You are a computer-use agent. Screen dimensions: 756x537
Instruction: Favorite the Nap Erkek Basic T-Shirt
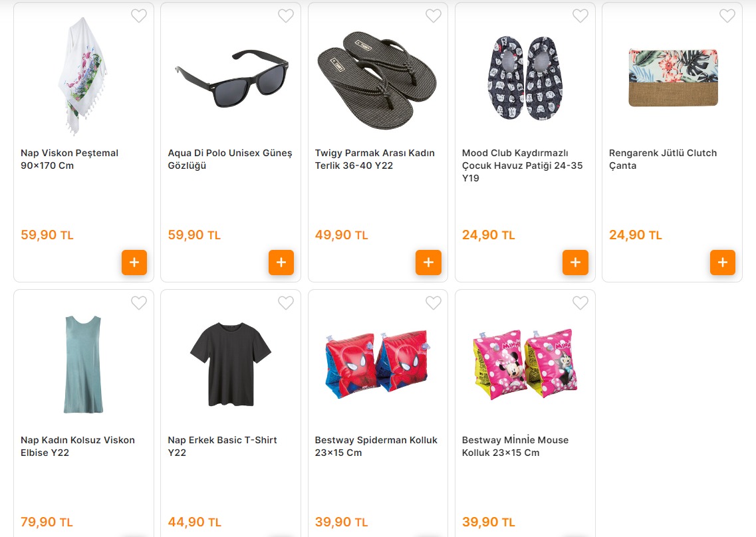click(286, 302)
